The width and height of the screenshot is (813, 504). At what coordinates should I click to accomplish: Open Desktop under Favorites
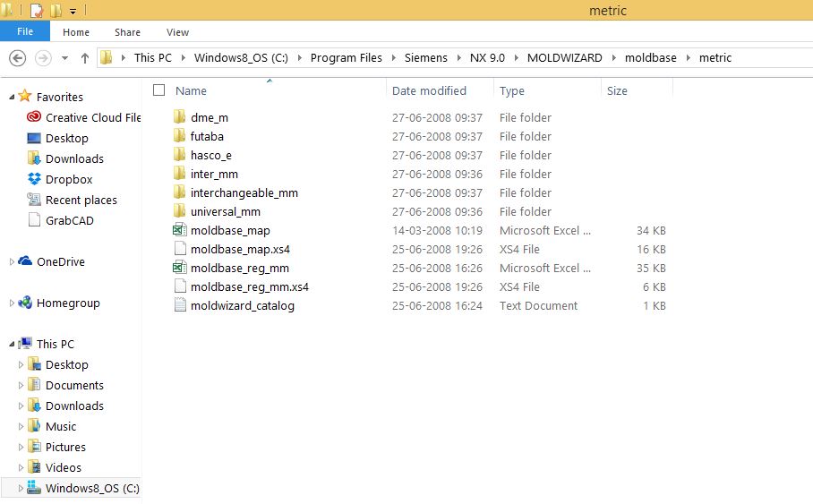pos(57,139)
